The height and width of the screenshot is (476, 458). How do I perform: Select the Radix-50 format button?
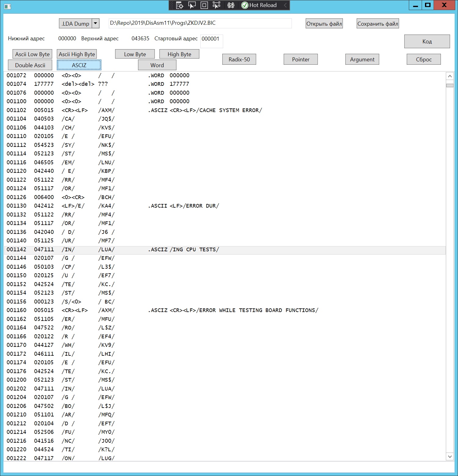[x=239, y=59]
